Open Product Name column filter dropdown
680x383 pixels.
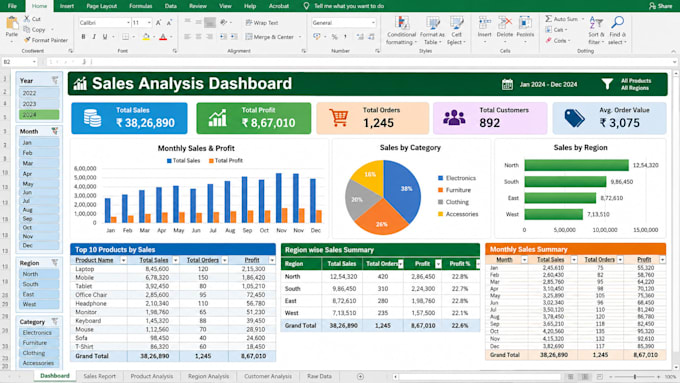[123, 260]
